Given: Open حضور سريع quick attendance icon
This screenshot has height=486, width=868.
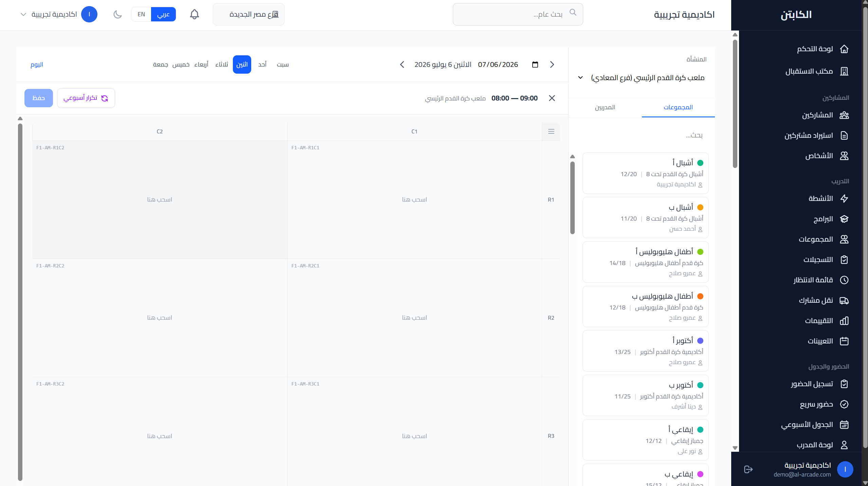Looking at the screenshot, I should [844, 404].
